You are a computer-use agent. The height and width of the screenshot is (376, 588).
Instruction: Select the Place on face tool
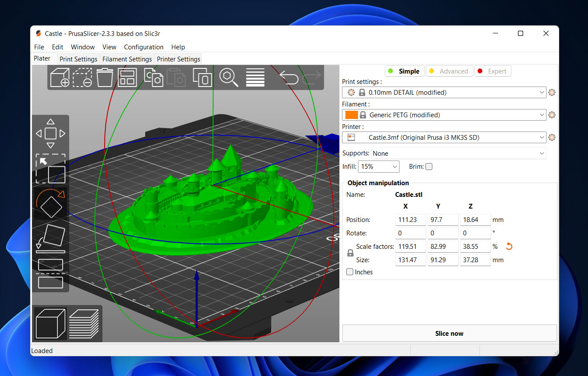click(x=51, y=238)
